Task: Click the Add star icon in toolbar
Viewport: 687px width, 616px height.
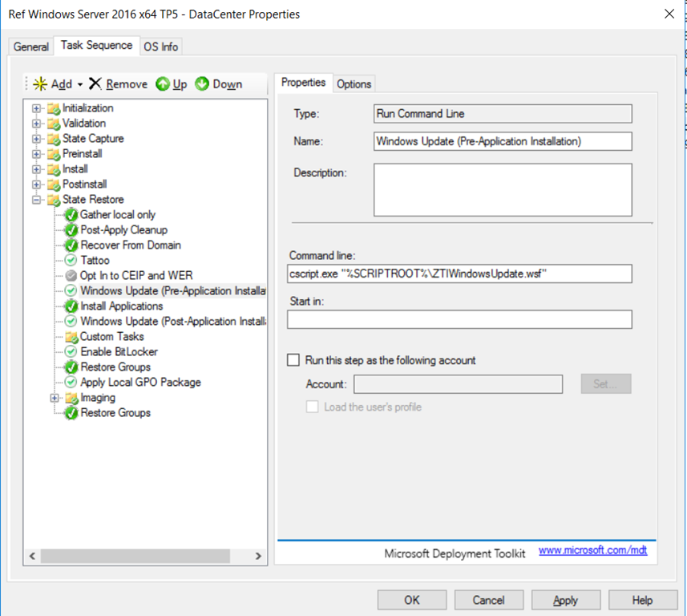Action: [40, 84]
